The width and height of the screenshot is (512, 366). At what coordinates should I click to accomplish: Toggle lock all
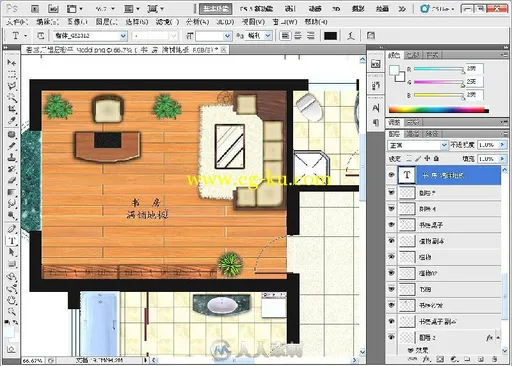tap(436, 159)
